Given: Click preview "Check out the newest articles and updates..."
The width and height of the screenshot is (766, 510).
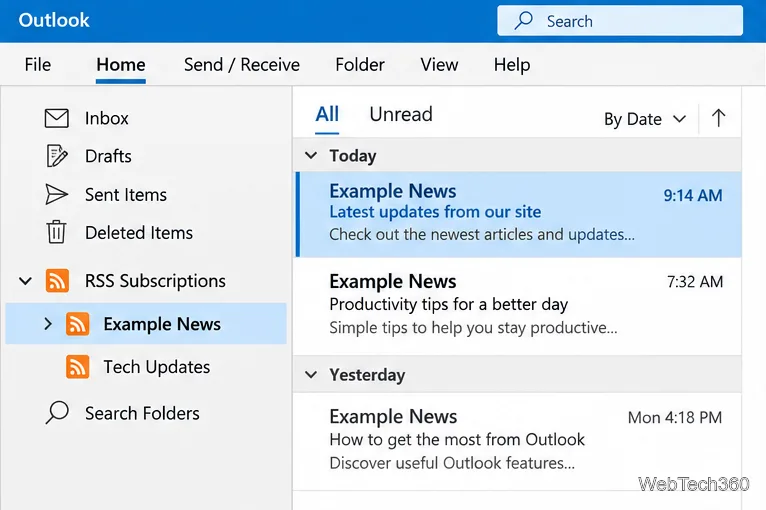Looking at the screenshot, I should [482, 234].
